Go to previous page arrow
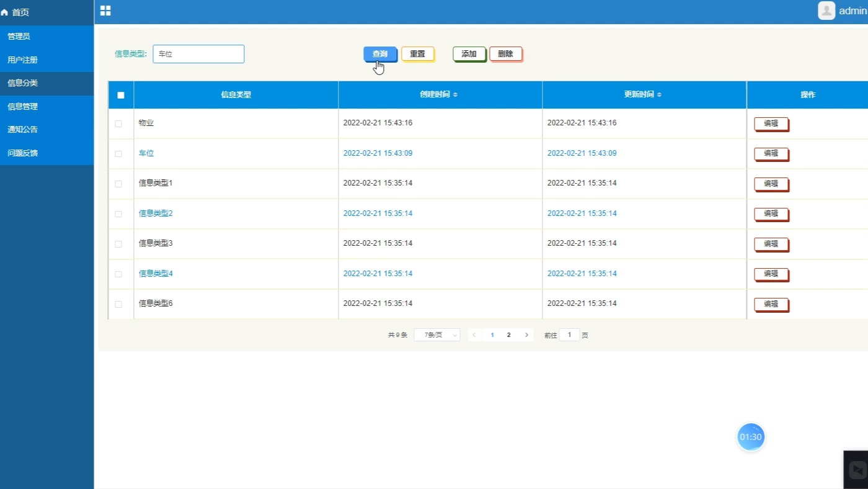The width and height of the screenshot is (868, 489). coord(474,335)
